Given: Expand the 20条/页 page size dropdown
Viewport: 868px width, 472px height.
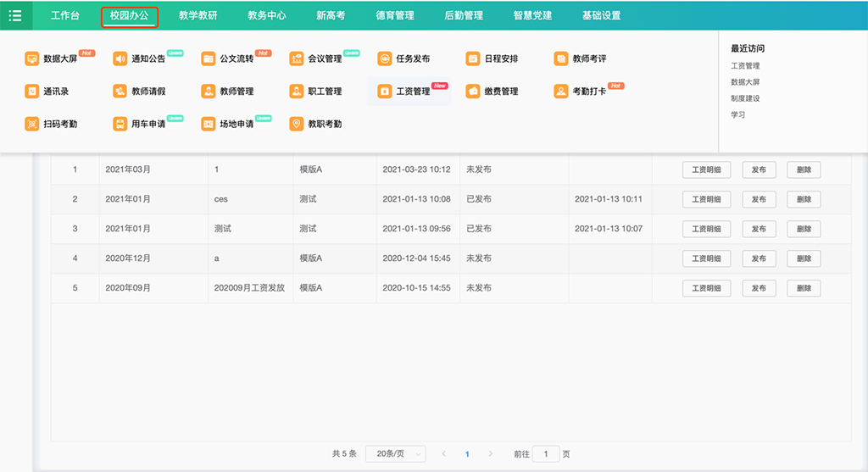Looking at the screenshot, I should pyautogui.click(x=395, y=454).
